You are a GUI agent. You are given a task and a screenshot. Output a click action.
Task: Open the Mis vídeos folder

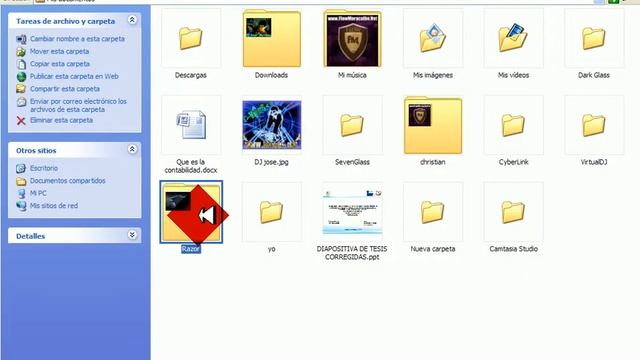(x=513, y=38)
